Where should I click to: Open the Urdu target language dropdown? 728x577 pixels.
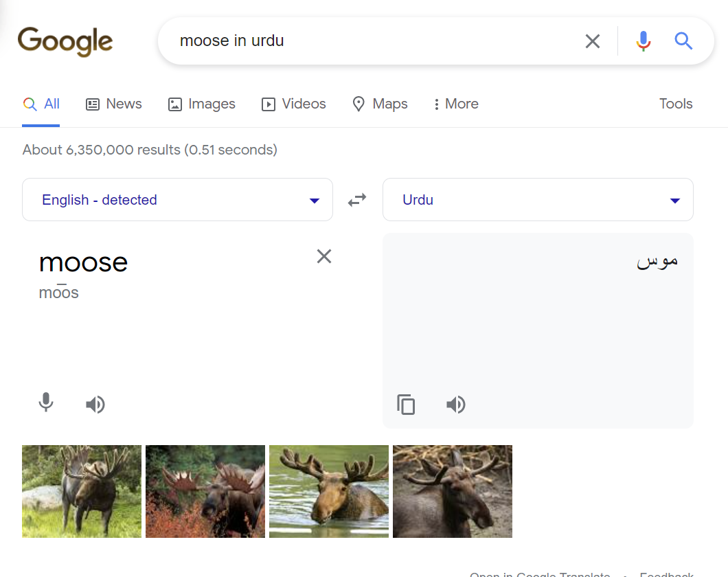[538, 200]
